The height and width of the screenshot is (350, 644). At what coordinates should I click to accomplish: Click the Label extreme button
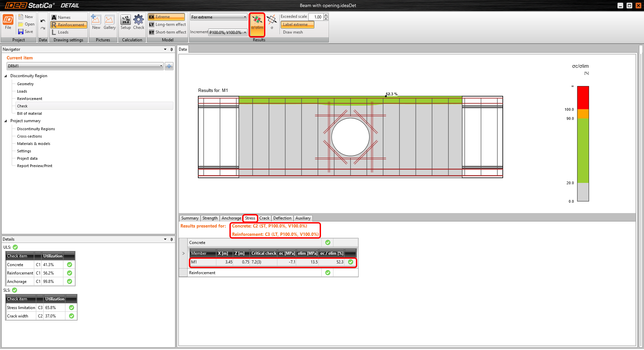297,24
